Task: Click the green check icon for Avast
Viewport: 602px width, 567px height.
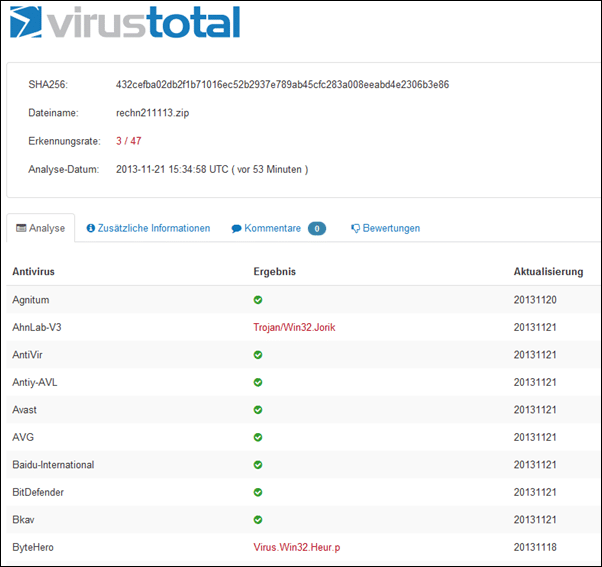Action: tap(258, 410)
